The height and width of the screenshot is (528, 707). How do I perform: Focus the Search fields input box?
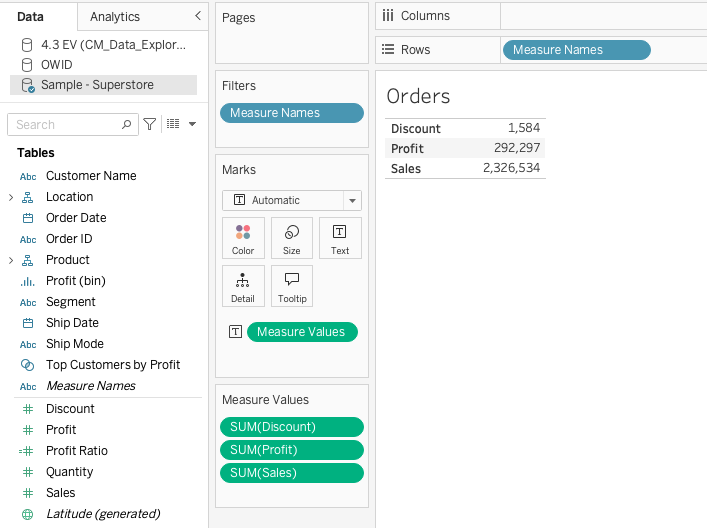[73, 124]
